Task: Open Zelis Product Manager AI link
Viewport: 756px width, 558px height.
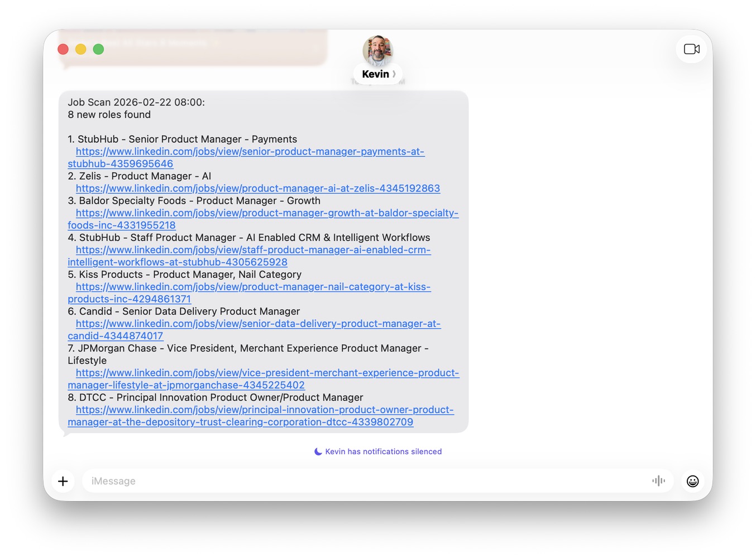Action: click(x=257, y=189)
